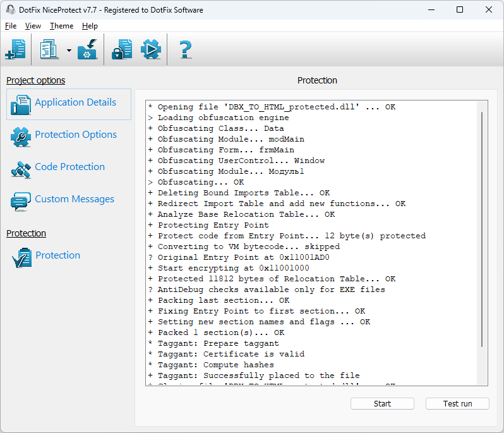Image resolution: width=504 pixels, height=433 pixels.
Task: Open the Custom Messages link
Action: click(75, 199)
